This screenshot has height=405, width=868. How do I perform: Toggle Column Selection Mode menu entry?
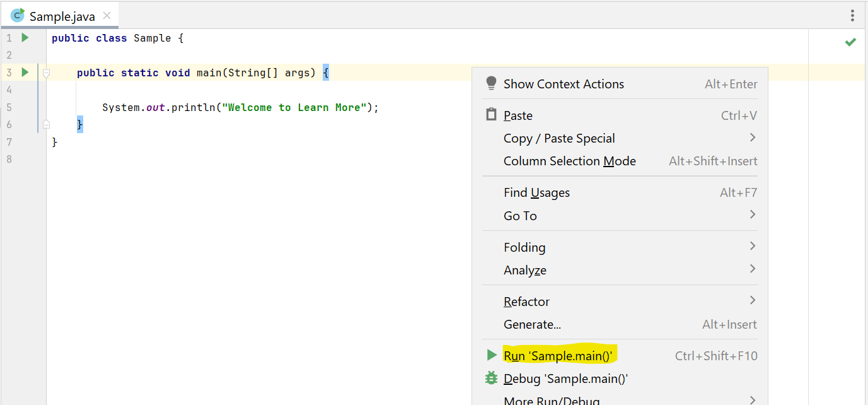click(x=620, y=161)
